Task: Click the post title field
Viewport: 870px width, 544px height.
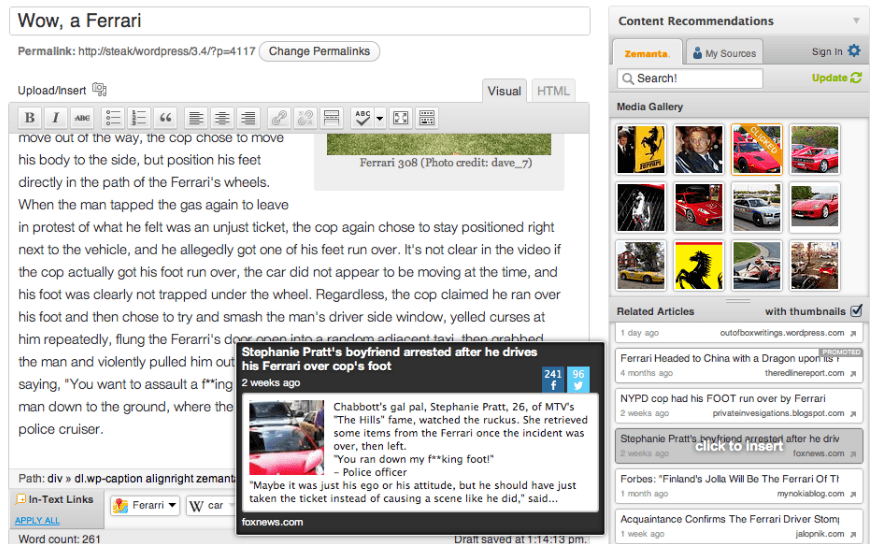Action: tap(300, 21)
